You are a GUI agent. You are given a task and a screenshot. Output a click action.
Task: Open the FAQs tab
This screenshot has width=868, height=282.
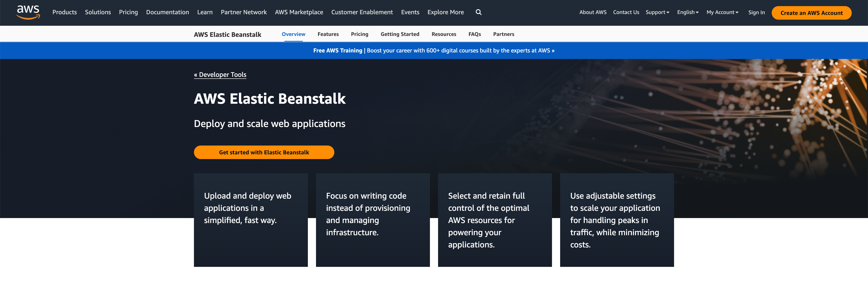click(x=474, y=34)
